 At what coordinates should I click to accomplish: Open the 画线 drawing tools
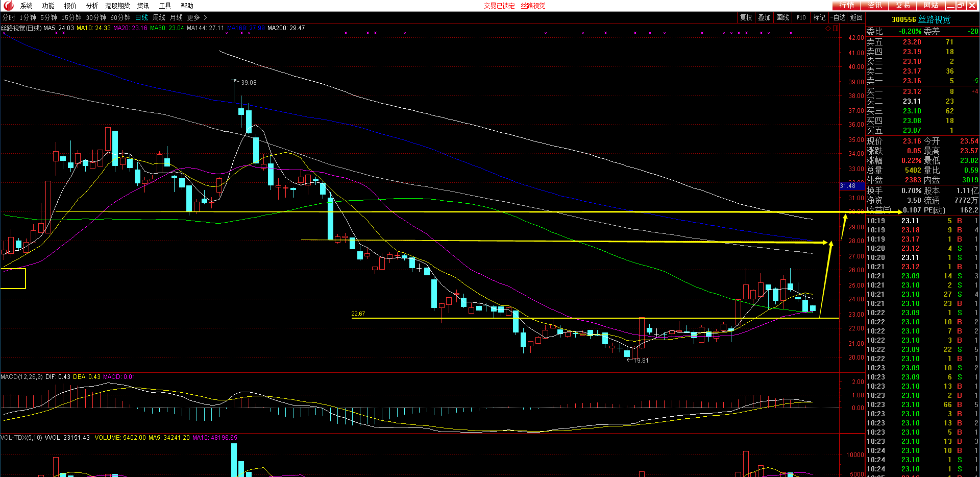coord(783,18)
